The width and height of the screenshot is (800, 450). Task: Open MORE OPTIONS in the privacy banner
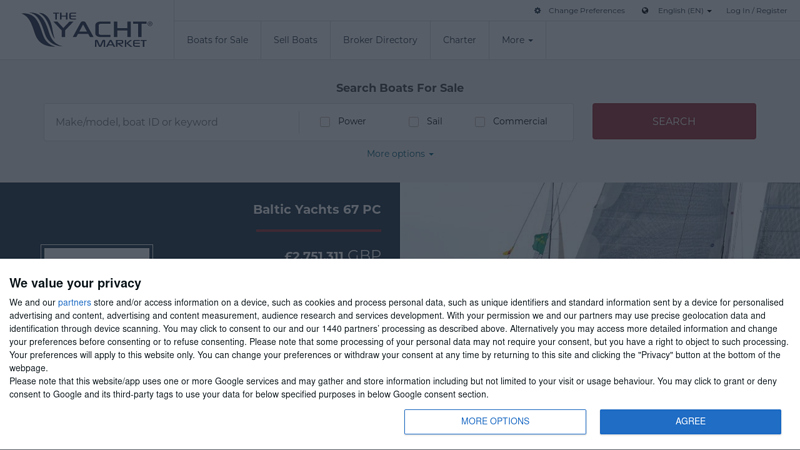pos(495,421)
